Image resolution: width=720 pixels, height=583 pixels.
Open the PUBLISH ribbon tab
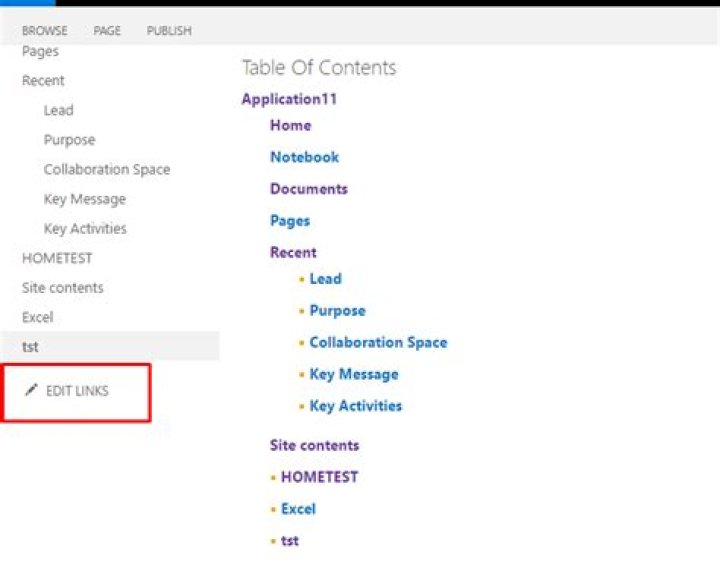(169, 31)
